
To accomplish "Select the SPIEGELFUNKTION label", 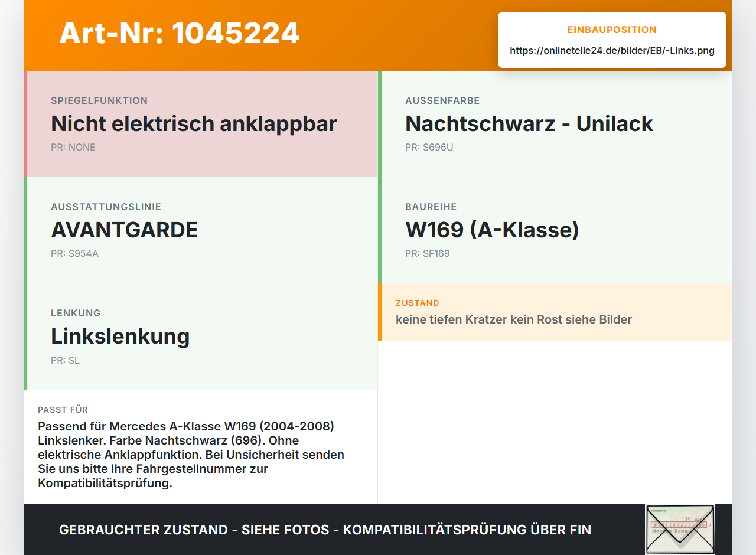I will coord(99,100).
